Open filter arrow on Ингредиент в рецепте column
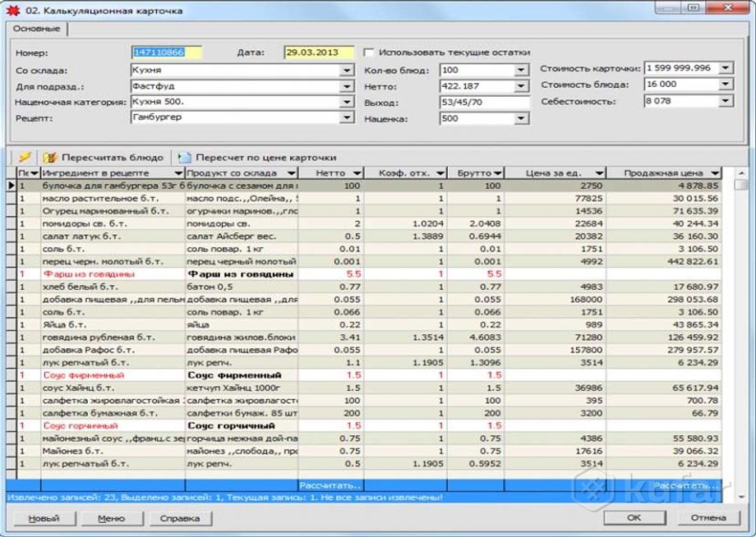 (x=178, y=174)
